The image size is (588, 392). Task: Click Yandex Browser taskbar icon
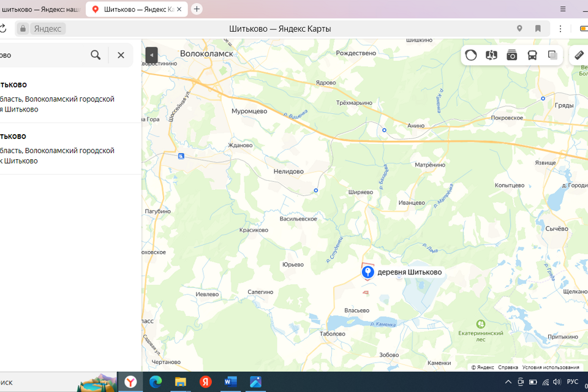pyautogui.click(x=130, y=382)
